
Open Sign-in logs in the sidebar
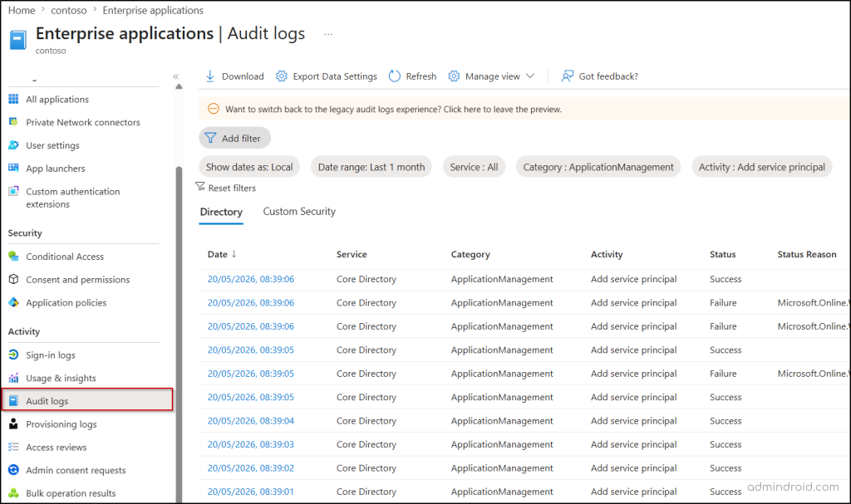point(51,355)
